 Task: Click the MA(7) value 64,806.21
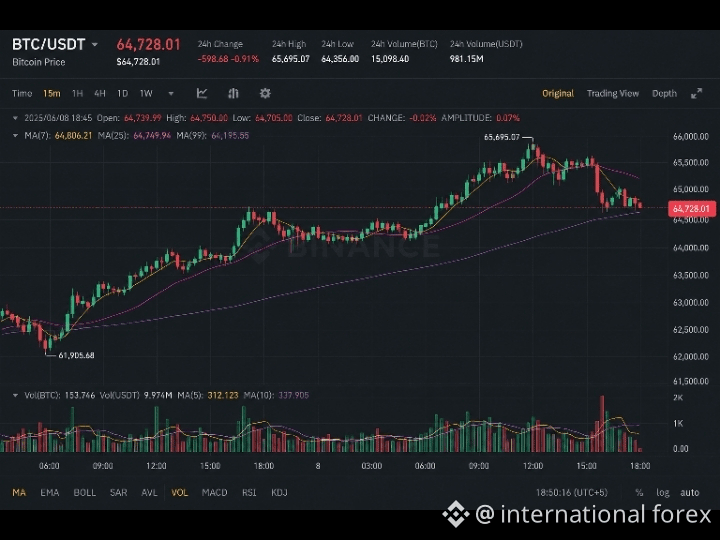pyautogui.click(x=73, y=135)
